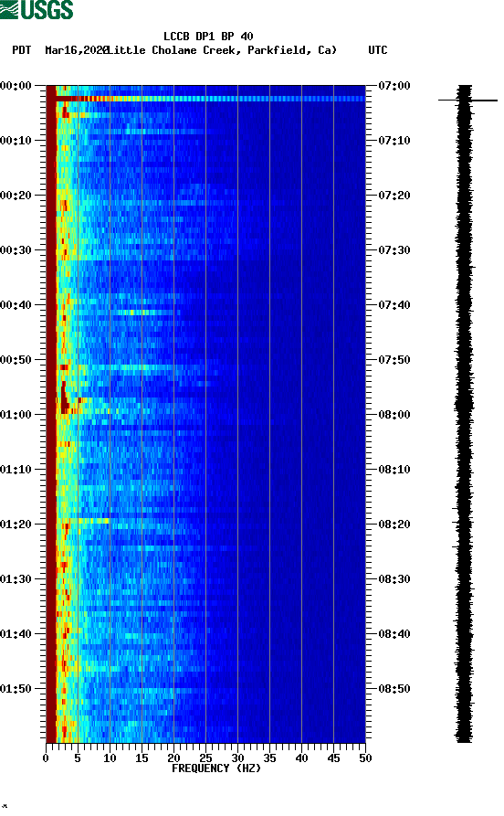This screenshot has width=504, height=816.
Task: Click the 'PDT' timezone label
Action: click(x=21, y=50)
